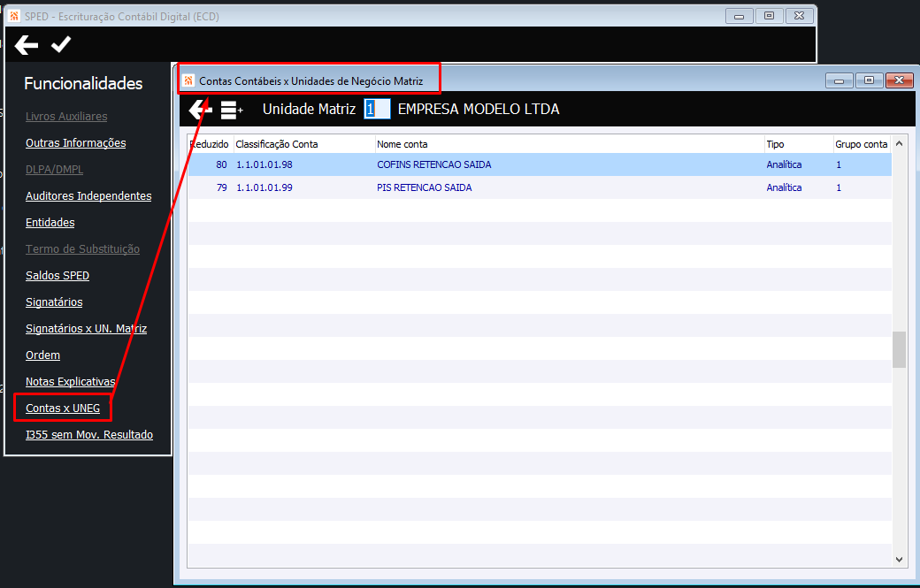The width and height of the screenshot is (920, 588).
Task: Open I355 sem Mov. Resultado link
Action: click(x=89, y=434)
